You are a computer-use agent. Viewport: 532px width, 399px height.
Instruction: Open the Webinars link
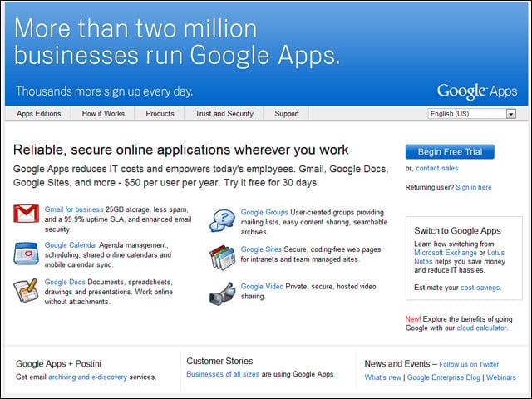point(501,377)
